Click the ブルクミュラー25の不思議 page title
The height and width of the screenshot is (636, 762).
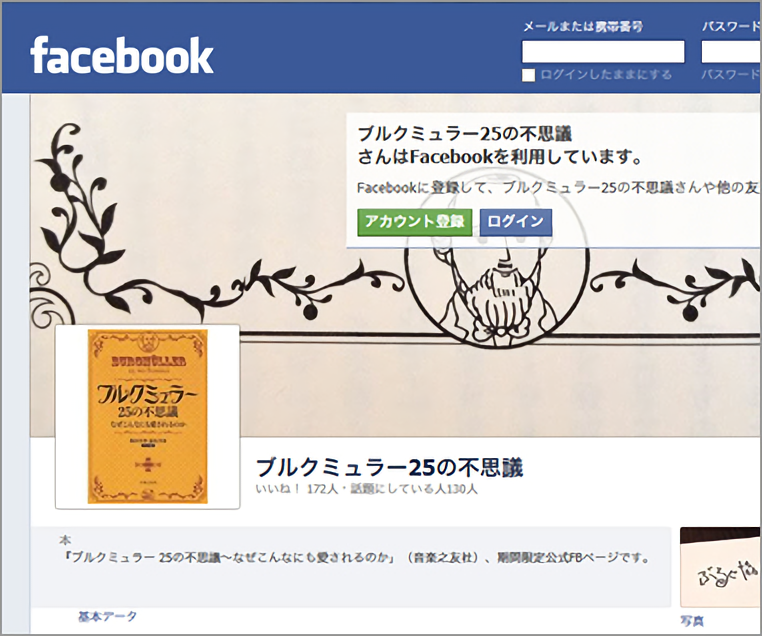coord(389,468)
